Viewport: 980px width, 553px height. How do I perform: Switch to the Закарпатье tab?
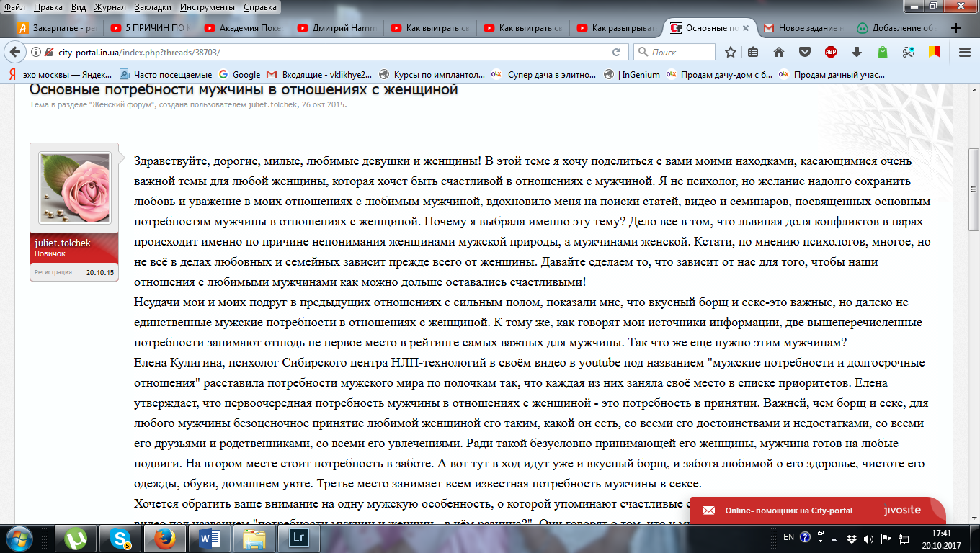coord(58,29)
